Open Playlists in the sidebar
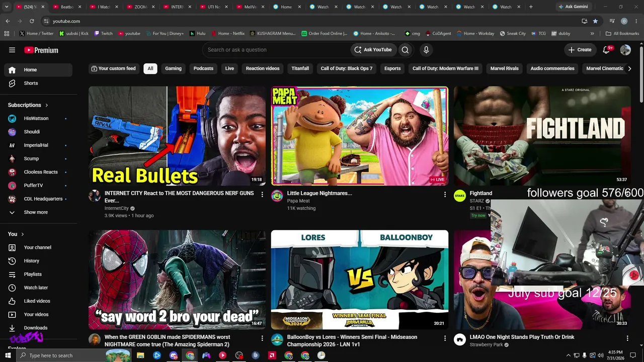This screenshot has width=644, height=362. click(x=38, y=274)
